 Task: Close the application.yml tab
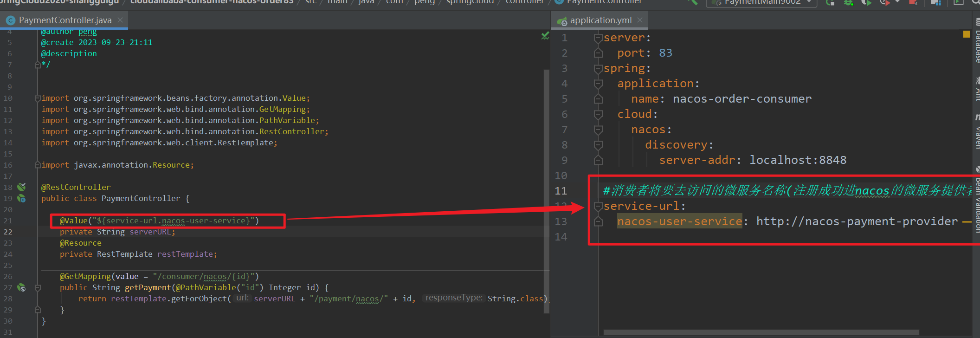pyautogui.click(x=640, y=20)
